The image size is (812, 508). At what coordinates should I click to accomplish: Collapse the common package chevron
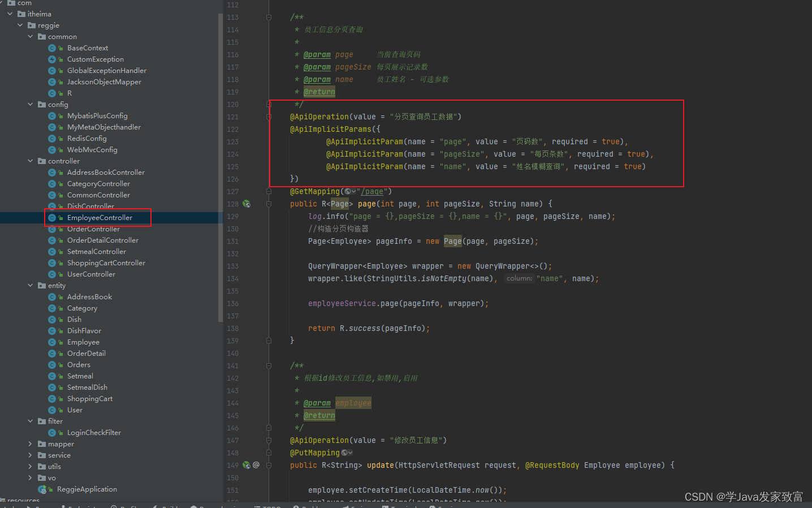[31, 37]
